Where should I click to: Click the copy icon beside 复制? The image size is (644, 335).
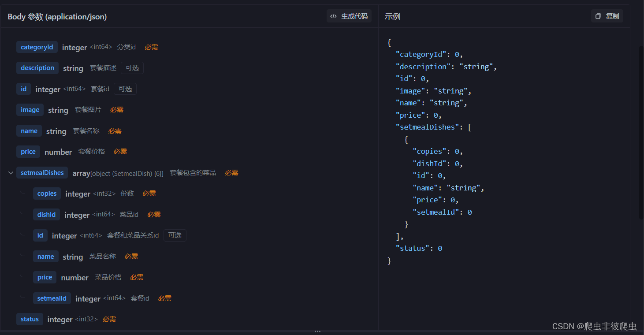click(598, 16)
